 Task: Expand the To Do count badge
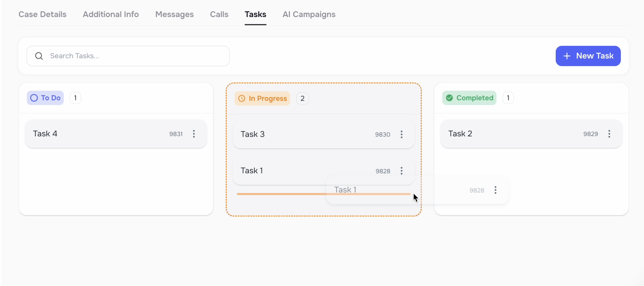click(x=75, y=98)
